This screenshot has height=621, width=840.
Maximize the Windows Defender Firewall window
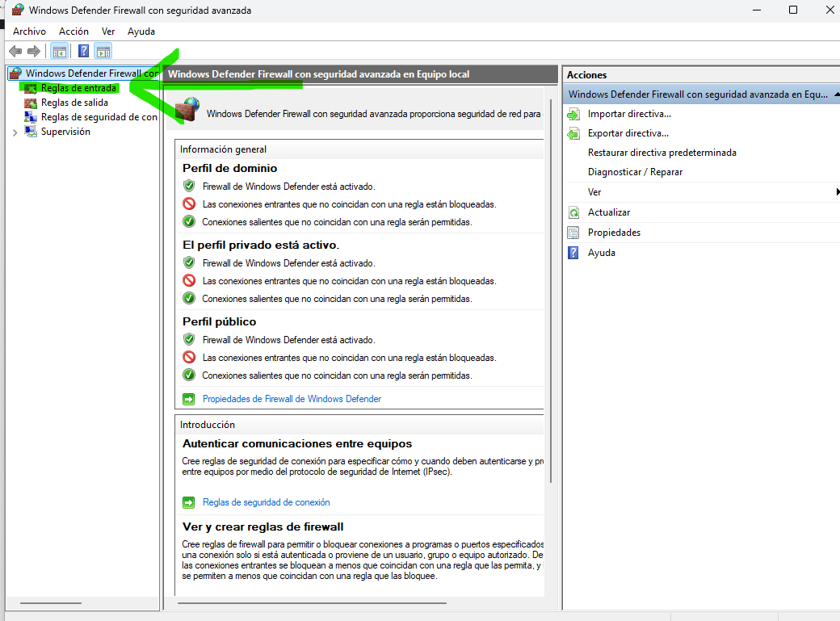click(x=793, y=10)
